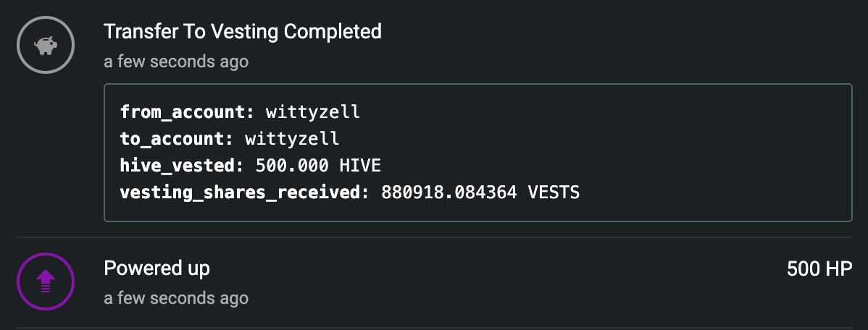This screenshot has height=330, width=868.
Task: Click the VESTS unit text
Action: [554, 192]
